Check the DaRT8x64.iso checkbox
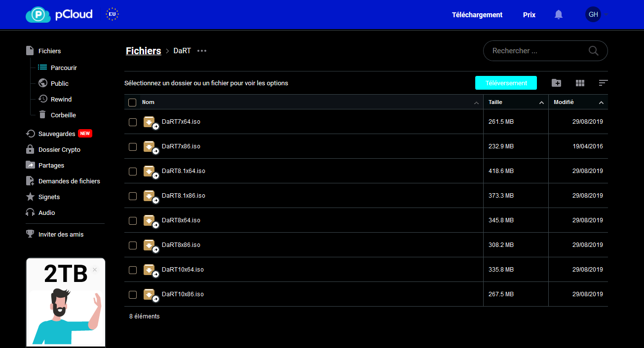Screen dimensions: 644x348 133,221
